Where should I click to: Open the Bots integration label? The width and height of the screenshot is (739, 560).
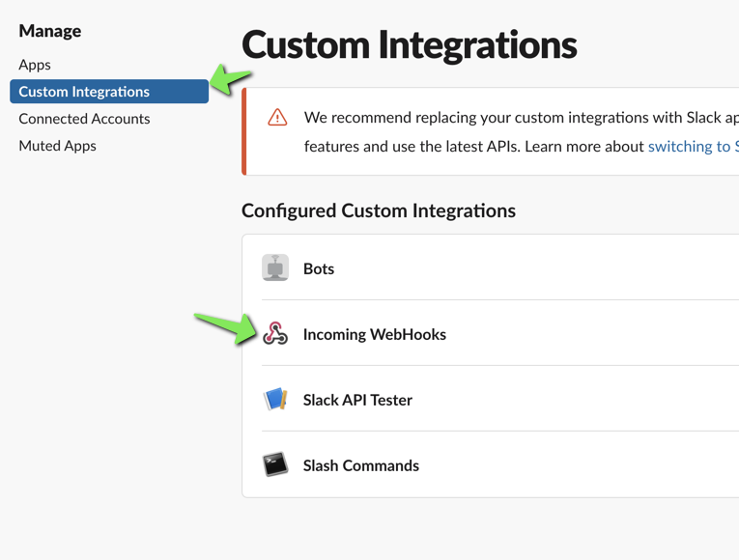[x=319, y=268]
